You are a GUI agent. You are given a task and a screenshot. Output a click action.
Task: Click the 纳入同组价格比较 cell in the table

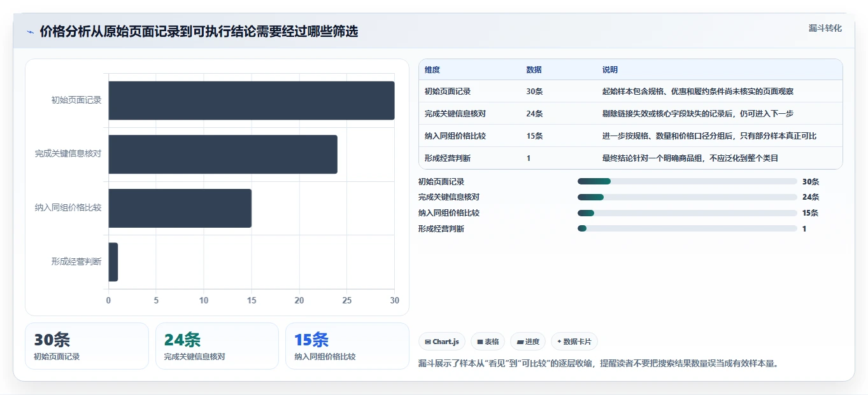pos(455,136)
